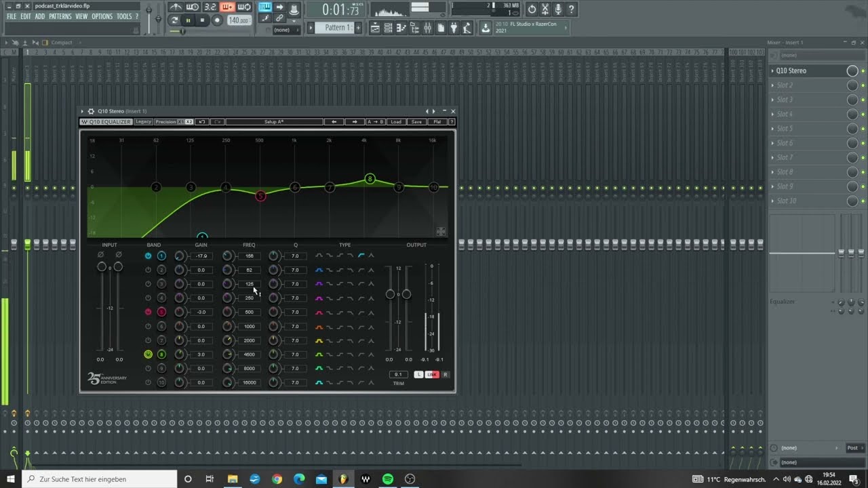
Task: Open the TOOLS menu
Action: (x=124, y=16)
